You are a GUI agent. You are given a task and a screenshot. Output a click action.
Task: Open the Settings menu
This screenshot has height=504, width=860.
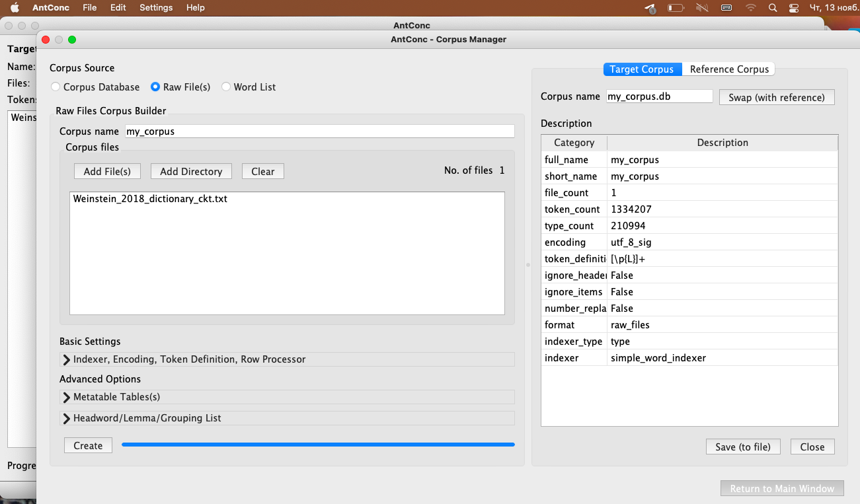tap(156, 8)
